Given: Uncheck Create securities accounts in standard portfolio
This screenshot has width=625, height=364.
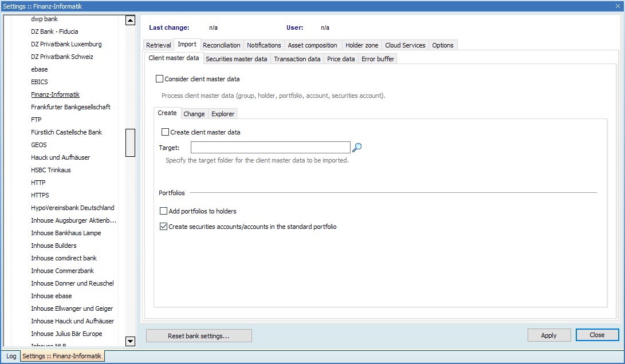Looking at the screenshot, I should 164,227.
